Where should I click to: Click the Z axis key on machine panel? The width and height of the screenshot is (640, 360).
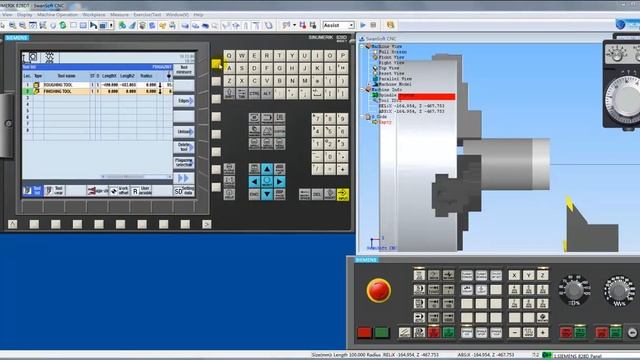pos(542,276)
